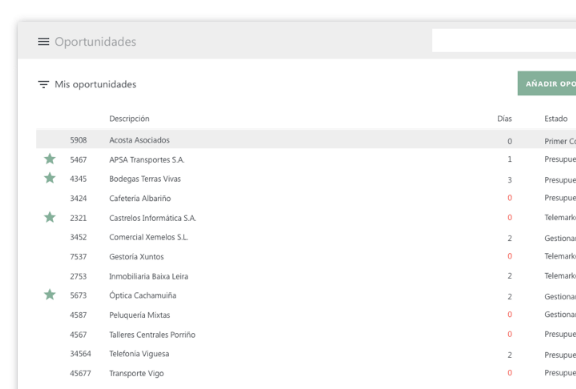The height and width of the screenshot is (389, 576).
Task: Toggle the star on APSA Transportes S.A.
Action: tap(50, 159)
